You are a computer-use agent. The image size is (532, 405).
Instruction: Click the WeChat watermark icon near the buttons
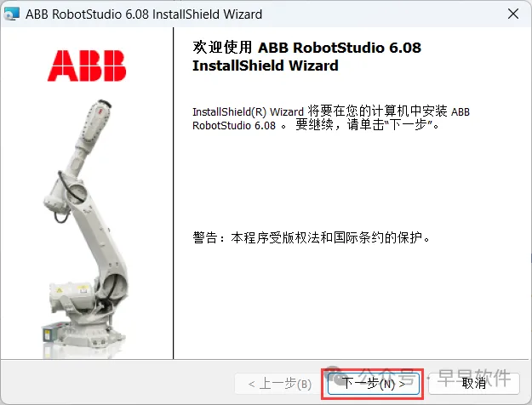334,374
